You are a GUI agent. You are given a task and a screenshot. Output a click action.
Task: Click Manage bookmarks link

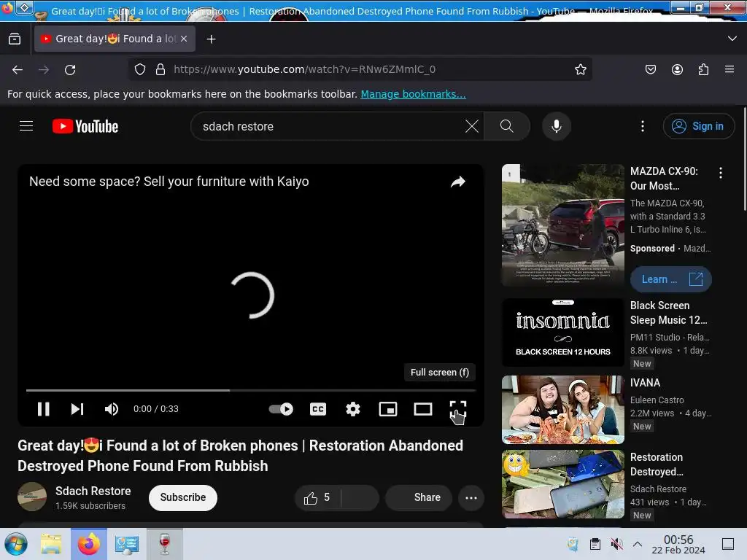pyautogui.click(x=413, y=94)
